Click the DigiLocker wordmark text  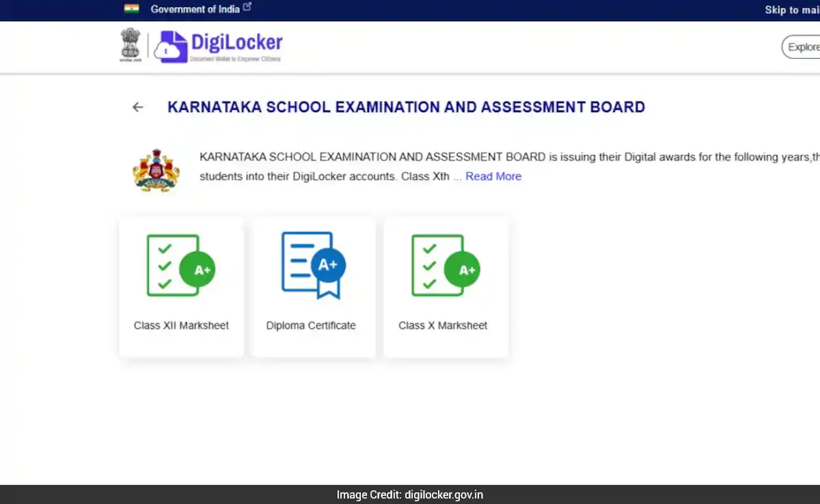(236, 42)
